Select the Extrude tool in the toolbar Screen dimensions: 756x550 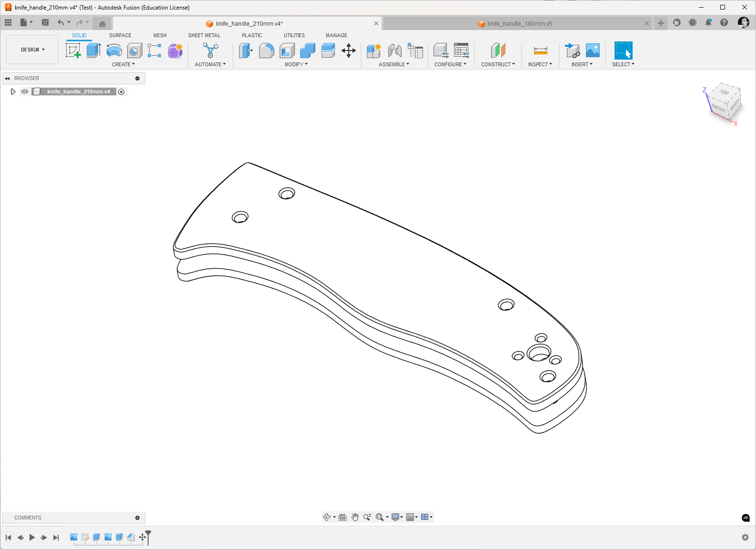[93, 51]
